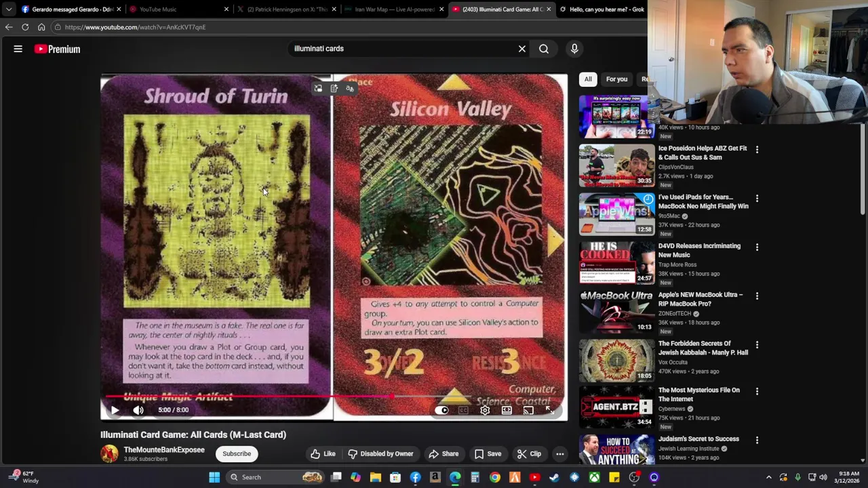Open The Forbidden Secrets Of Jewish Kabbalah title
The image size is (868, 488).
click(703, 348)
